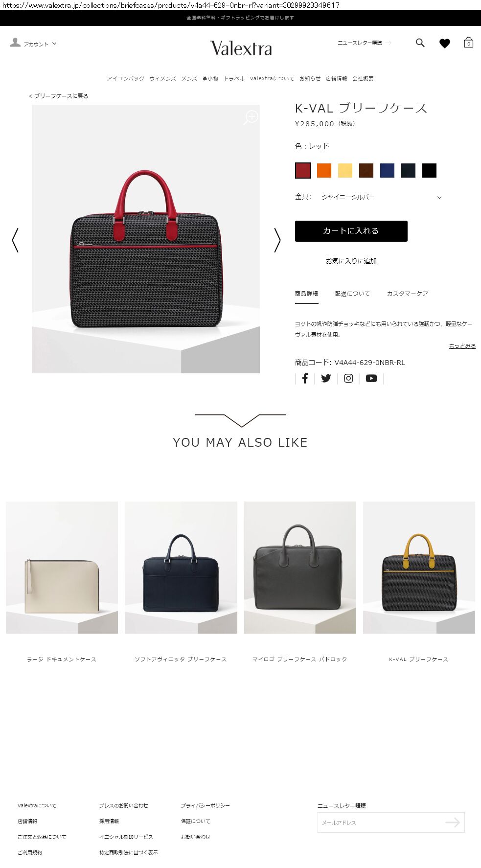
Task: Zoom product image with magnifier plus icon
Action: (x=251, y=117)
